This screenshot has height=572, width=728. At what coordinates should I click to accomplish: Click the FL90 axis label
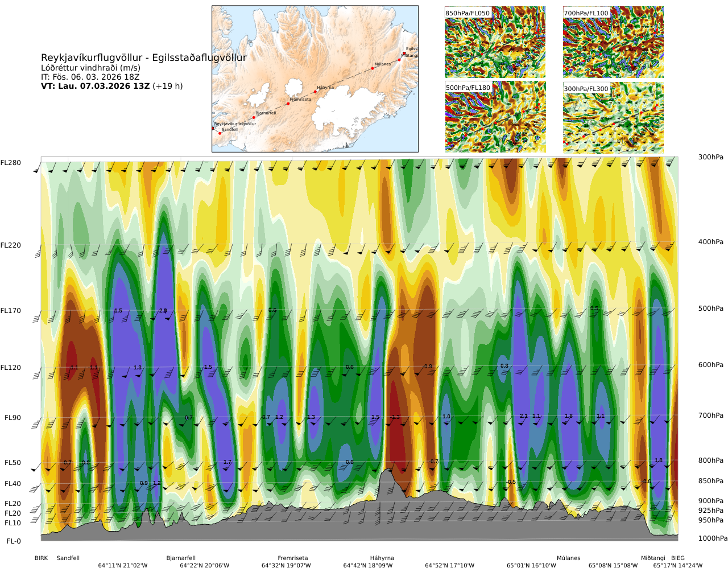coord(13,418)
